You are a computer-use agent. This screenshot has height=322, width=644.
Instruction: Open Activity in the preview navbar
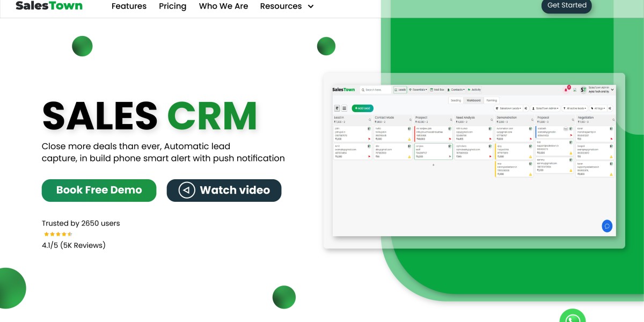[474, 90]
